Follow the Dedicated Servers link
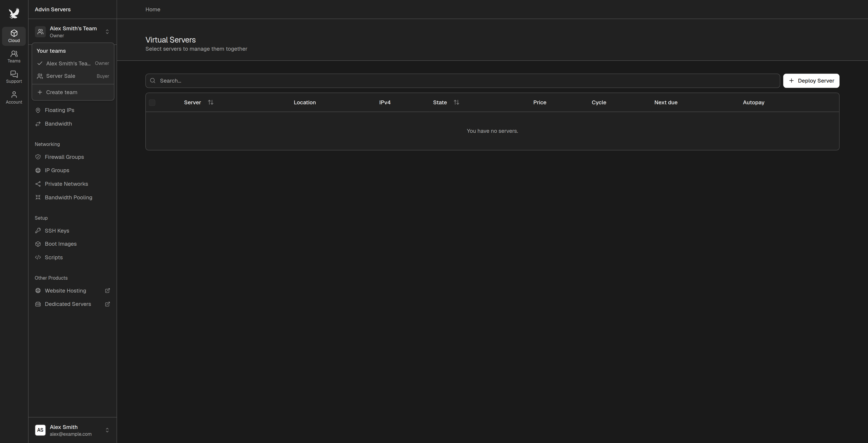 point(72,304)
